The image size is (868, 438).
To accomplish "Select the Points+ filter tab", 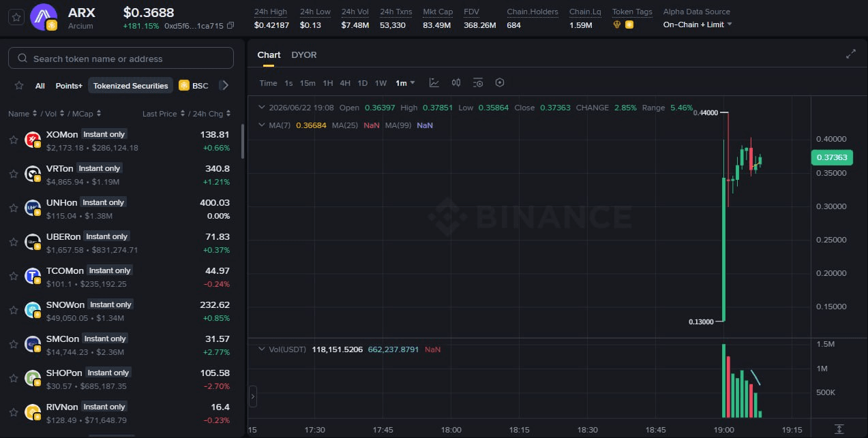I will tap(69, 86).
